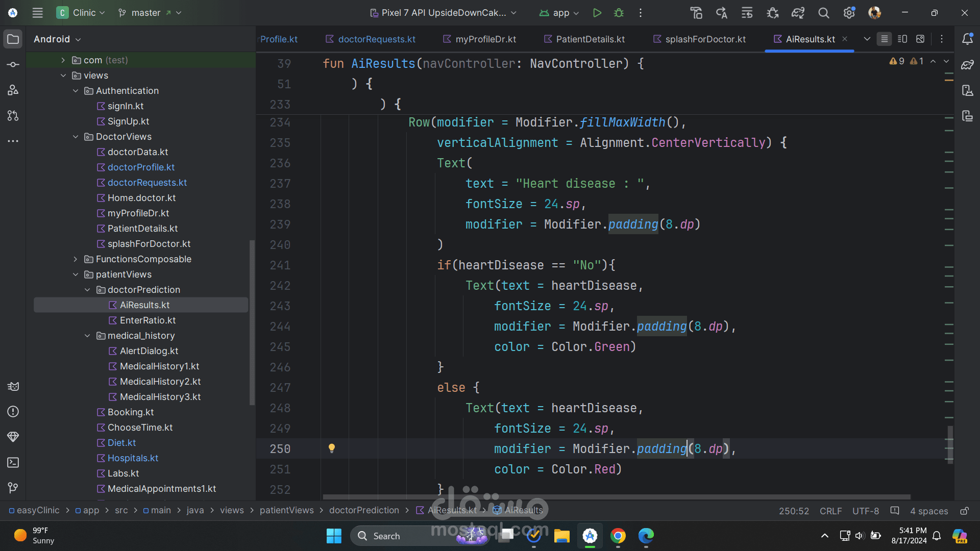Click the Debug app bug icon
Image resolution: width=980 pixels, height=551 pixels.
coord(619,13)
